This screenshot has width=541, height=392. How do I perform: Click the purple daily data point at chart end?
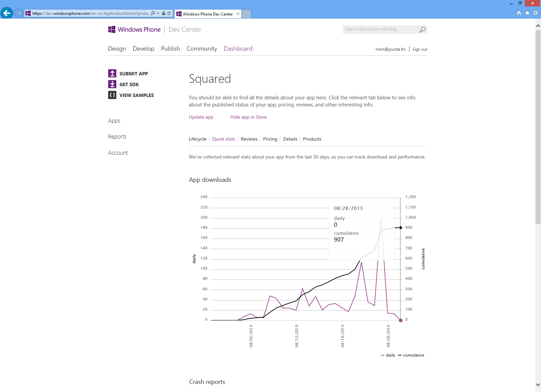coord(401,320)
